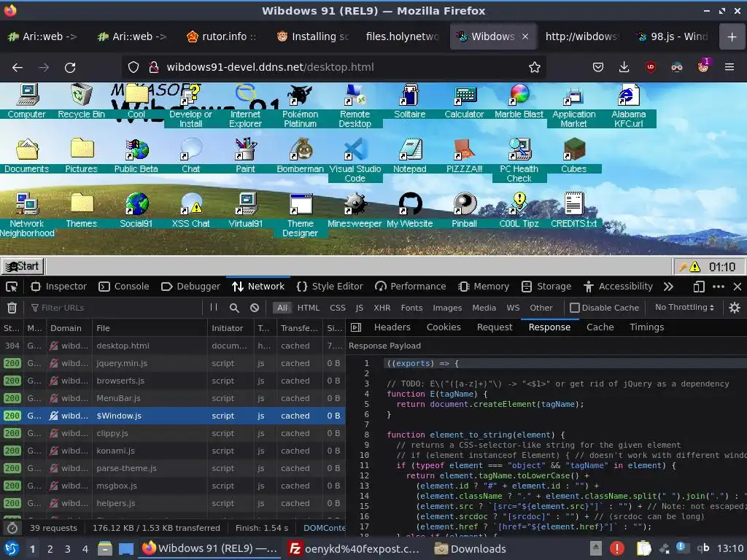Toggle the Images request filter
This screenshot has height=560, width=747.
click(x=447, y=308)
